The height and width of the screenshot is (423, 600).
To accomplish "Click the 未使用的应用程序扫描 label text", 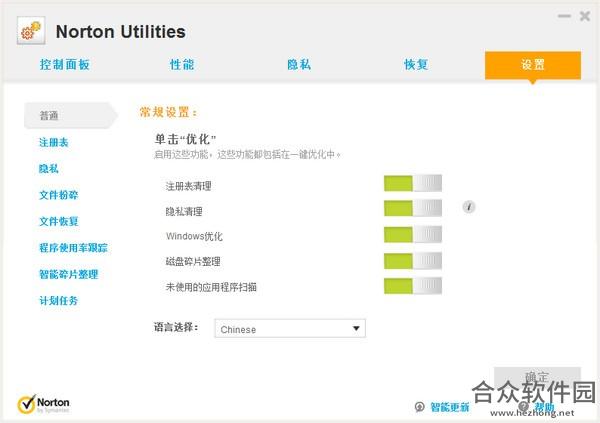I will (x=211, y=287).
